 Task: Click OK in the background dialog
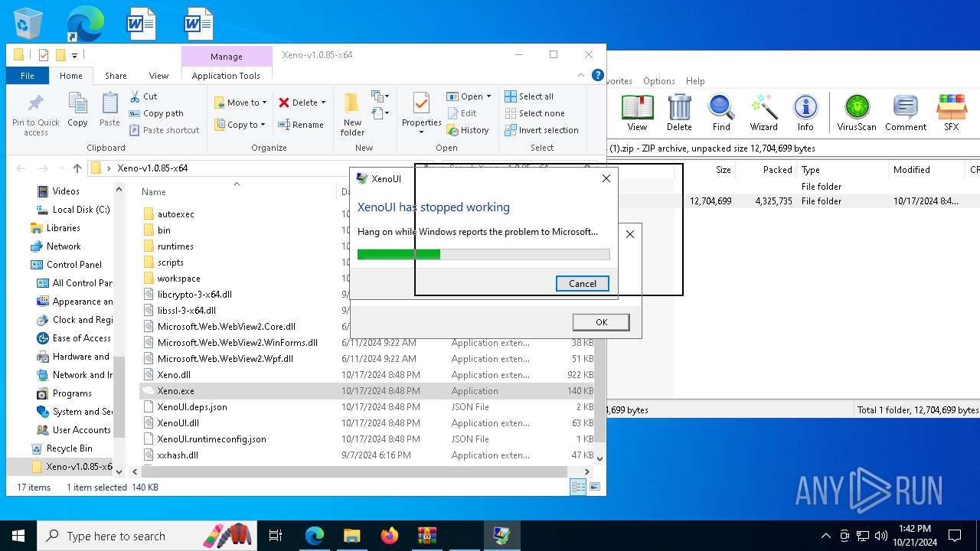[x=601, y=322]
